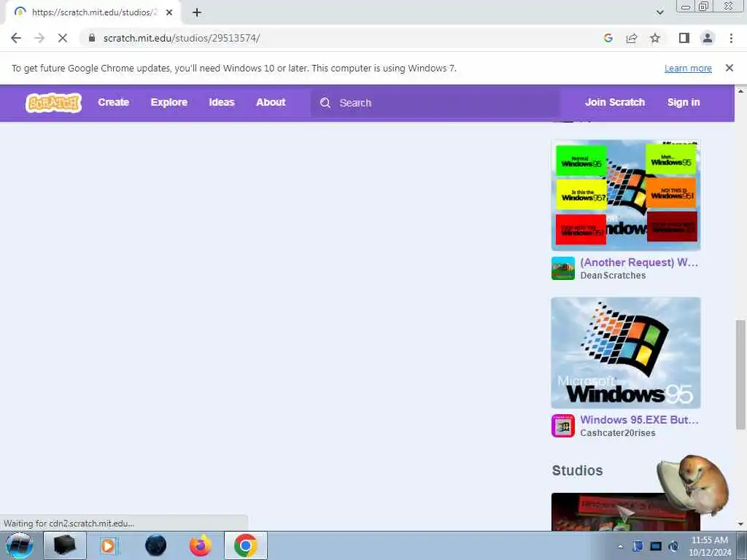Image resolution: width=747 pixels, height=560 pixels.
Task: Open the About page
Action: (x=271, y=102)
